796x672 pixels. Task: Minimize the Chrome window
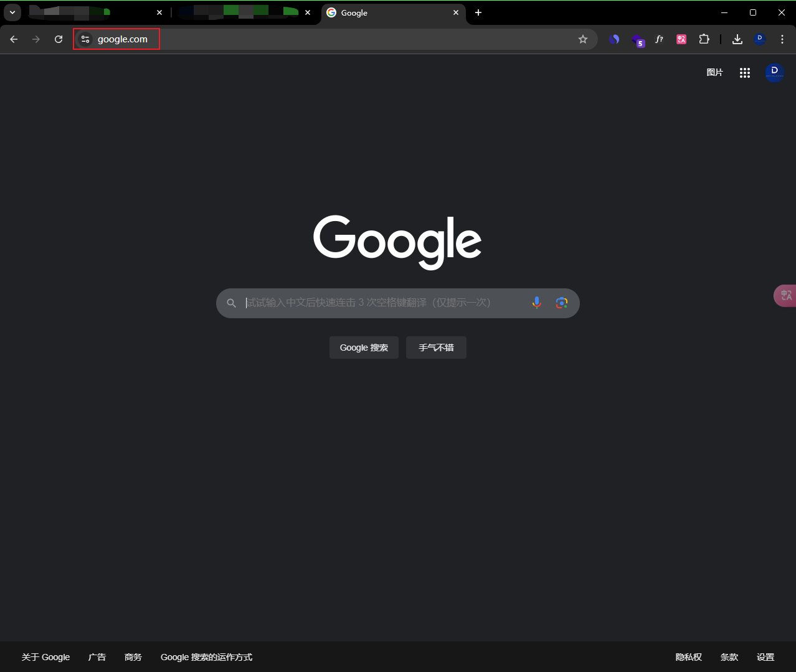tap(724, 12)
